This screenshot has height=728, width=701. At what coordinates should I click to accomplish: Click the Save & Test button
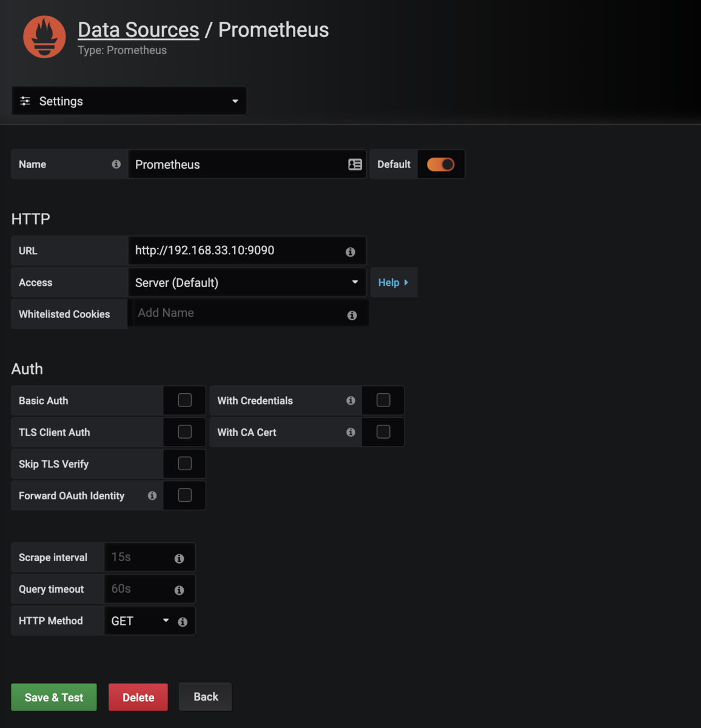[54, 697]
